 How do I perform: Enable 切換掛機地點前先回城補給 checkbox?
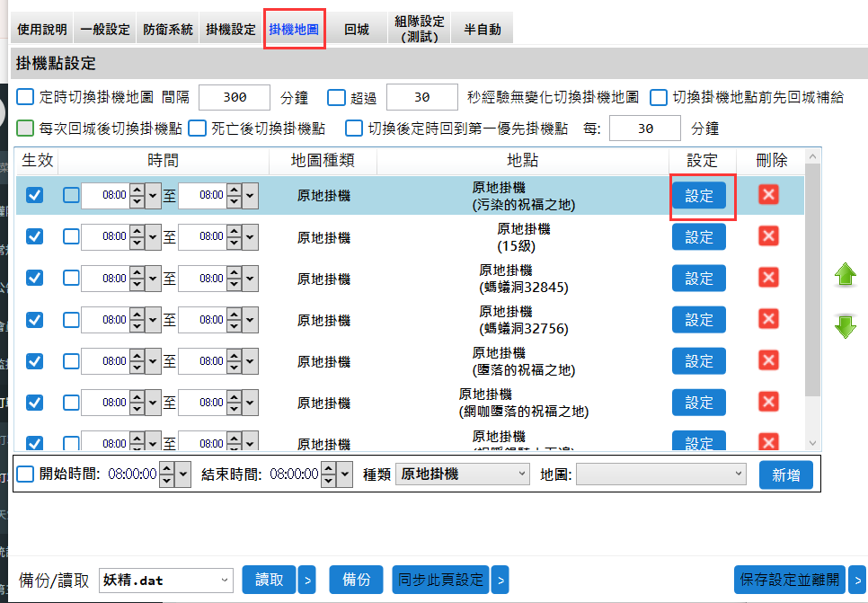659,97
